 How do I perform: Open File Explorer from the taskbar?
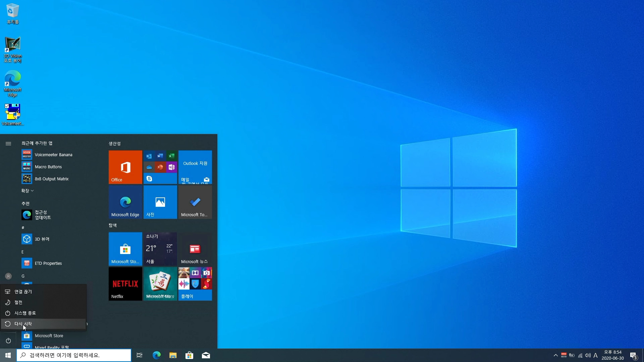tap(173, 355)
